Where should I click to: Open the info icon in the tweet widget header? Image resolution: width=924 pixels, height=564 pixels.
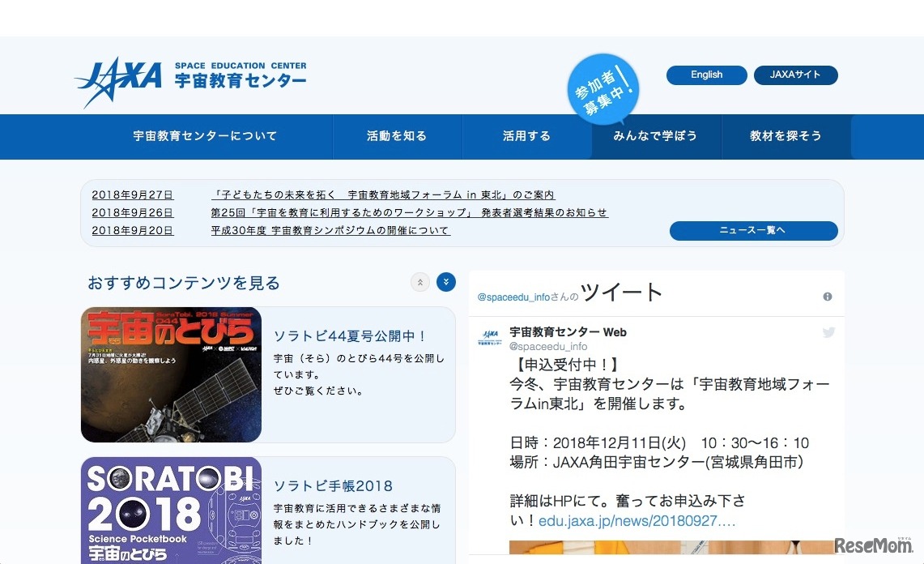pos(828,297)
